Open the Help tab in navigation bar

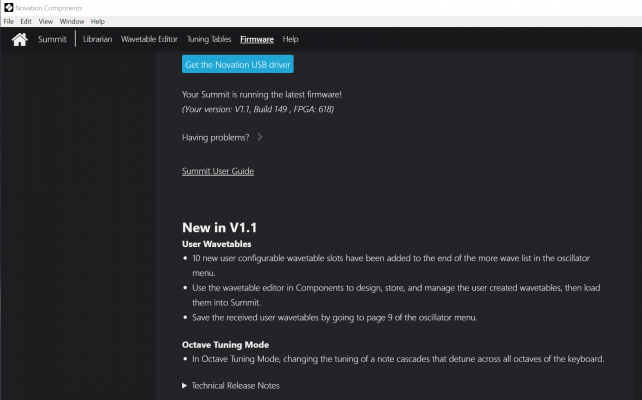290,39
